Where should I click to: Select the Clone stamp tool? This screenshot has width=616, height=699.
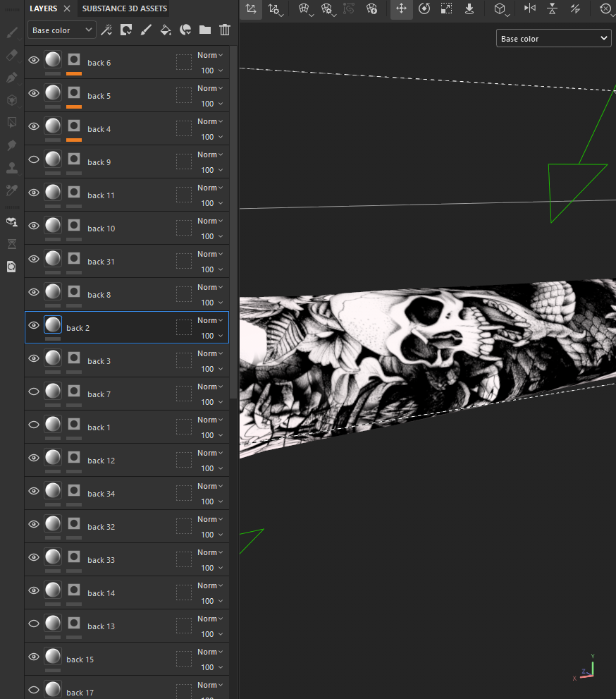pyautogui.click(x=12, y=168)
